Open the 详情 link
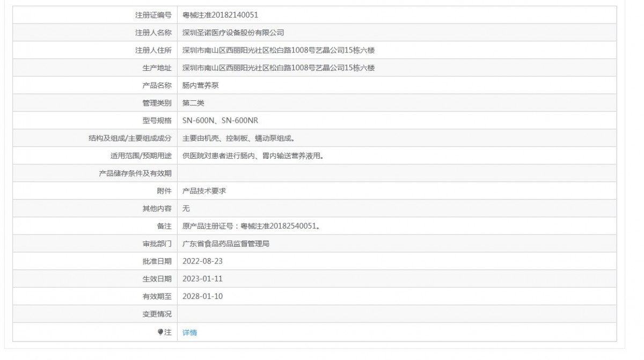This screenshot has width=644, height=360. [x=189, y=333]
